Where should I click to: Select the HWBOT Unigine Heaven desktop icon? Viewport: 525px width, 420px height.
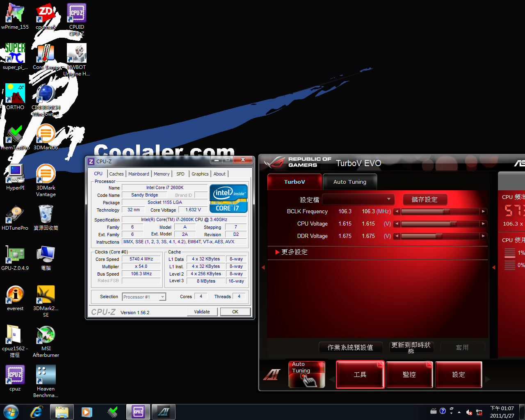coord(77,60)
